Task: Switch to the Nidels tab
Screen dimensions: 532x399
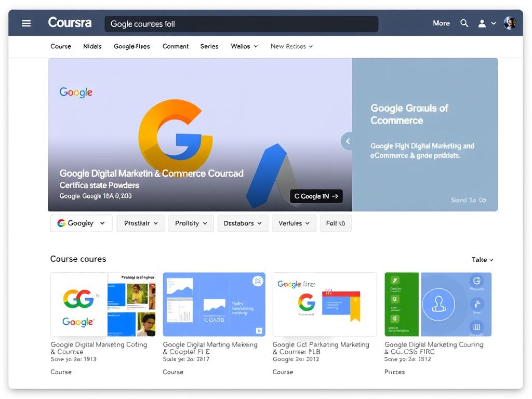Action: click(92, 46)
